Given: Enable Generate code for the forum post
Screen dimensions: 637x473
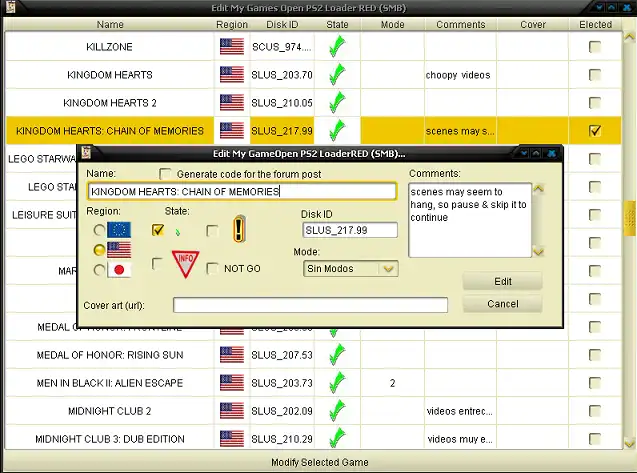Looking at the screenshot, I should (165, 174).
